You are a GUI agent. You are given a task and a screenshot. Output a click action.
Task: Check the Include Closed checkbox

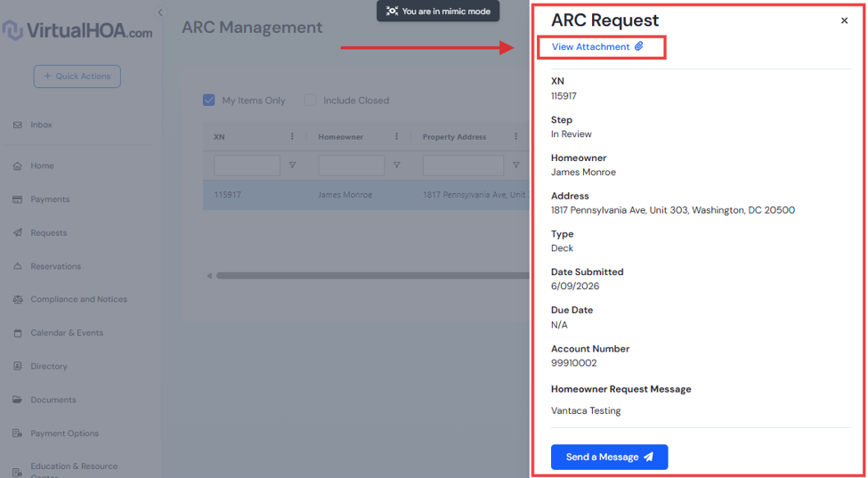(x=311, y=100)
